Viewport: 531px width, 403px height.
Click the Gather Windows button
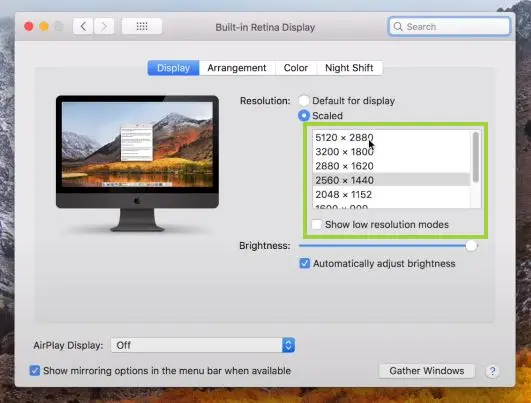coord(427,371)
